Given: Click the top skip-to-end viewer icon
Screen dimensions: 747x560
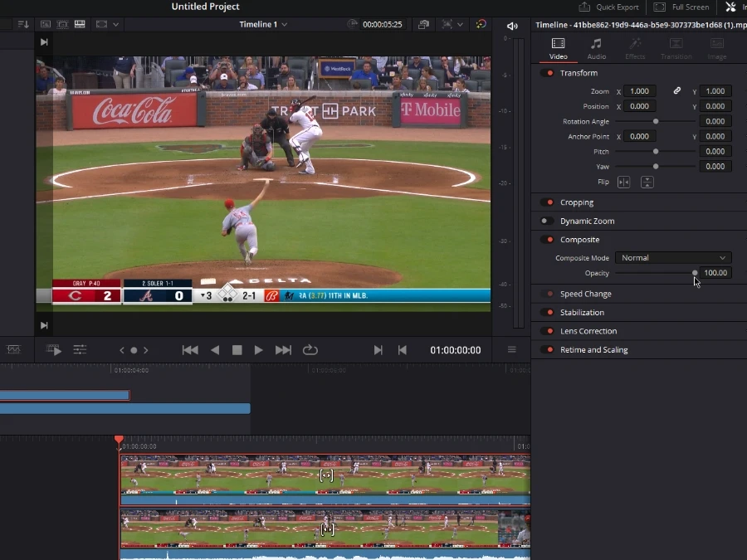Looking at the screenshot, I should 44,42.
